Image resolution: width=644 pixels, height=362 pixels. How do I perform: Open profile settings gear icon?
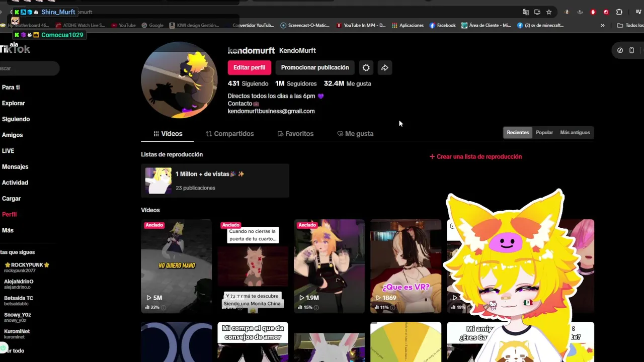(x=366, y=67)
